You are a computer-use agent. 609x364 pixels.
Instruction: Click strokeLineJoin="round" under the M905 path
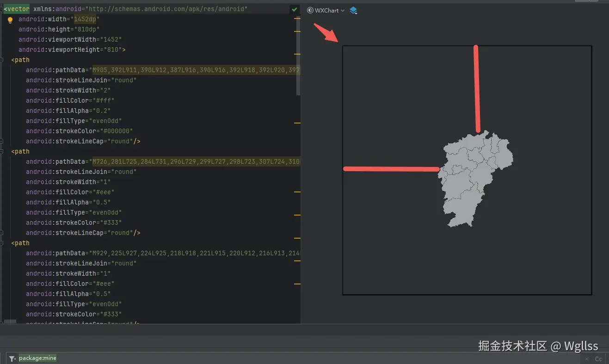(81, 80)
